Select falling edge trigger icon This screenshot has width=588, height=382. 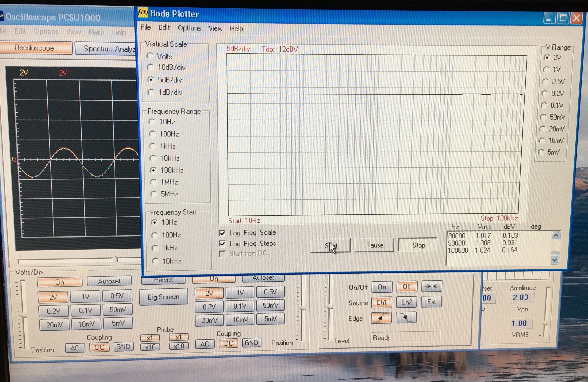point(406,317)
